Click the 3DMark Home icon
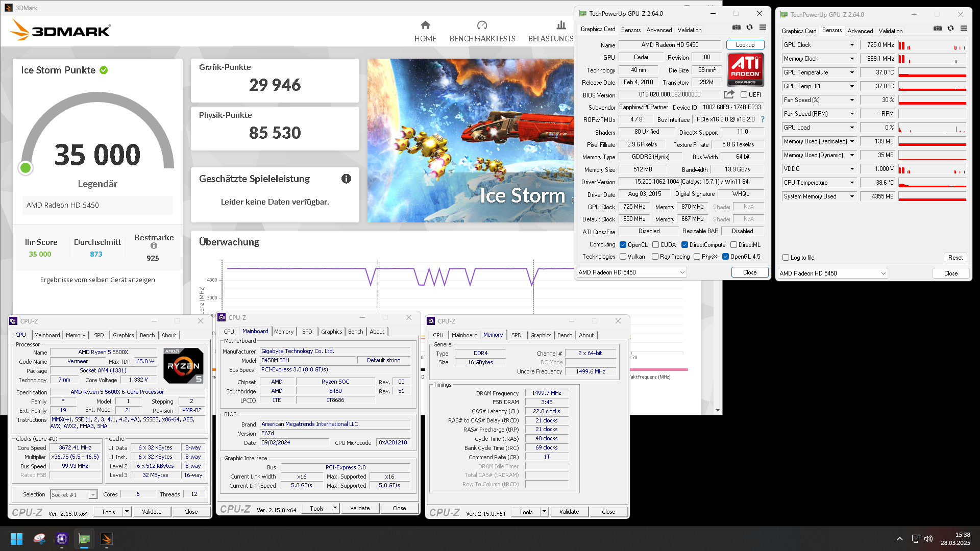This screenshot has height=551, width=980. point(425,25)
